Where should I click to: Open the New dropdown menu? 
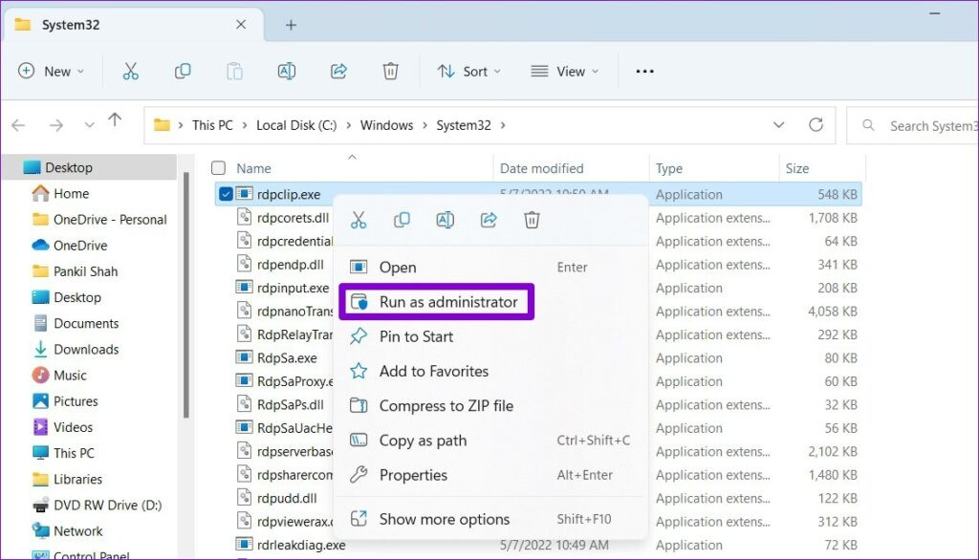pyautogui.click(x=52, y=71)
